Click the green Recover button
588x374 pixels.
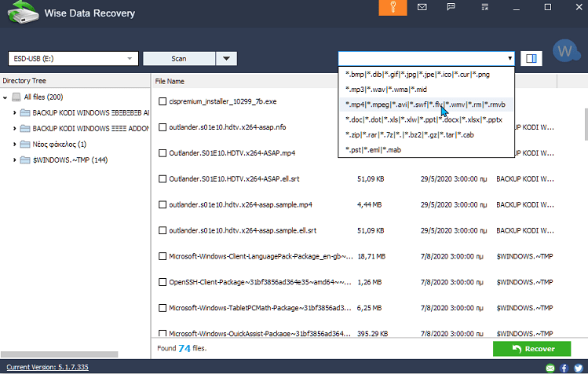coord(531,349)
